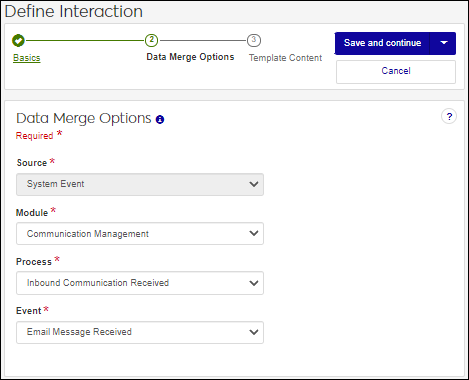Select the step 2 circle icon
This screenshot has width=469, height=380.
(151, 40)
